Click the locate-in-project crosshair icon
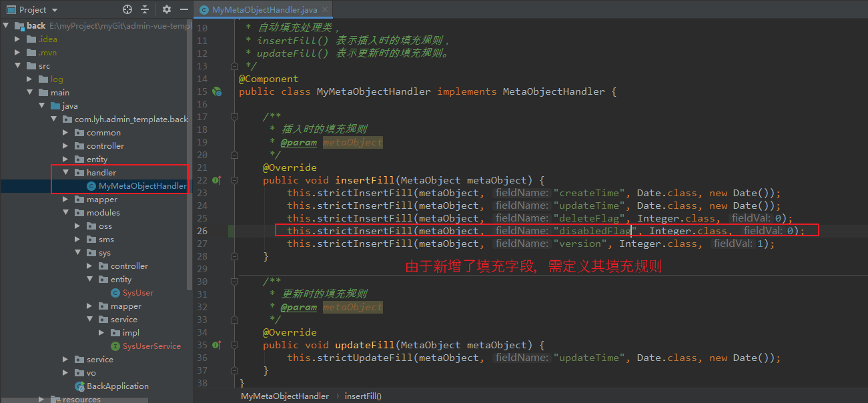The image size is (868, 403). click(127, 9)
